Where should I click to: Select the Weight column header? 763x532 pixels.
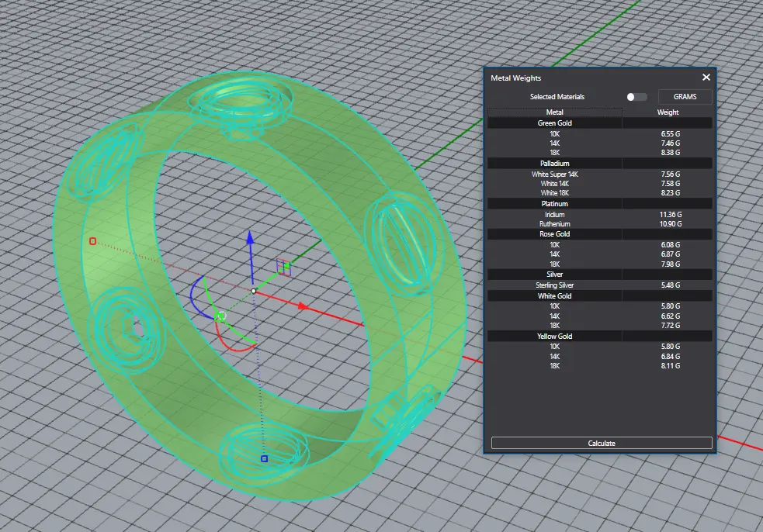click(x=668, y=112)
